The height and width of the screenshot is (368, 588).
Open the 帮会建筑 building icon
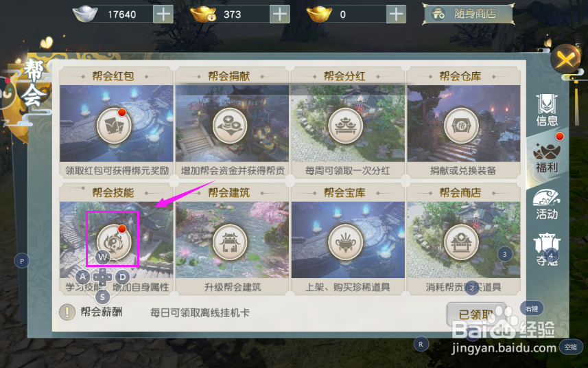(230, 243)
